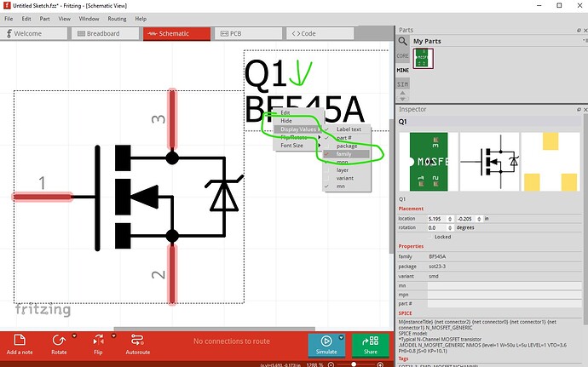Screen dimensions: 588x367
Task: Undock the Parts panel
Action: click(x=579, y=30)
